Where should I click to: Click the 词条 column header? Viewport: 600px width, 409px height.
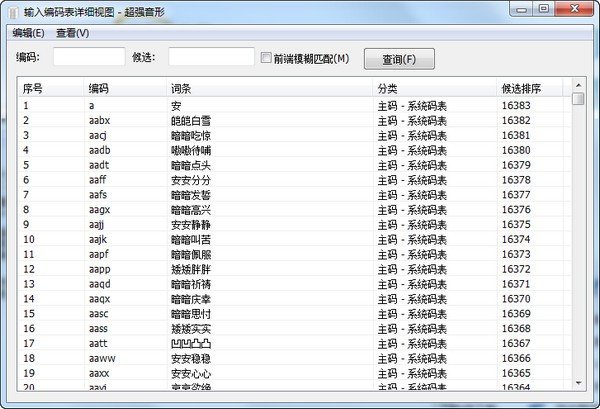[270, 88]
